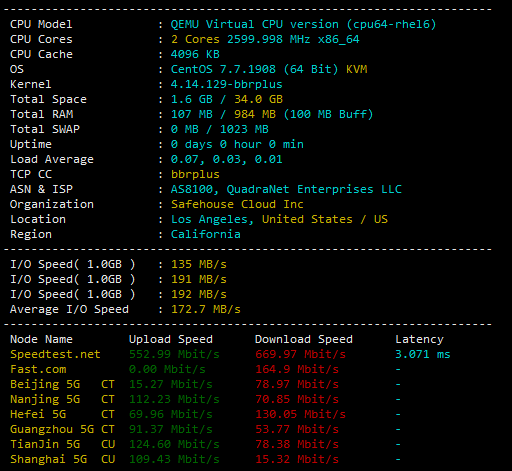Click the California region value
The image size is (512, 471).
click(205, 234)
